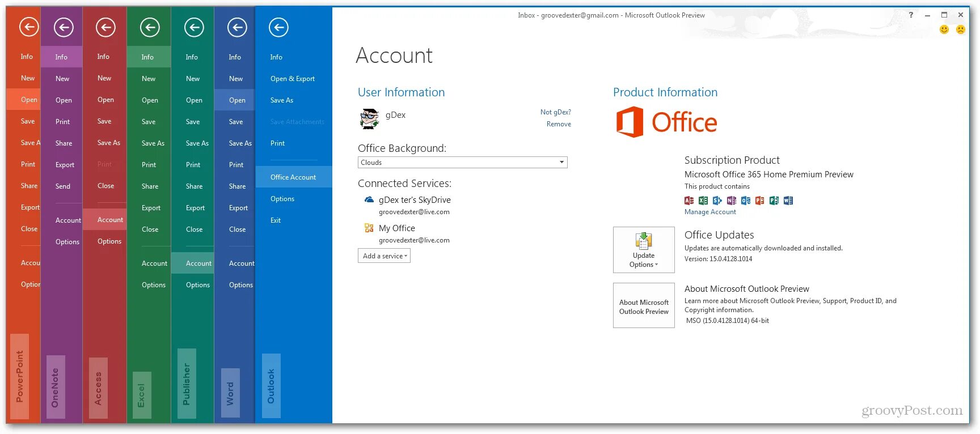Click the back arrow in the OneNote panel
Viewport: 980px width, 434px height.
tap(64, 27)
